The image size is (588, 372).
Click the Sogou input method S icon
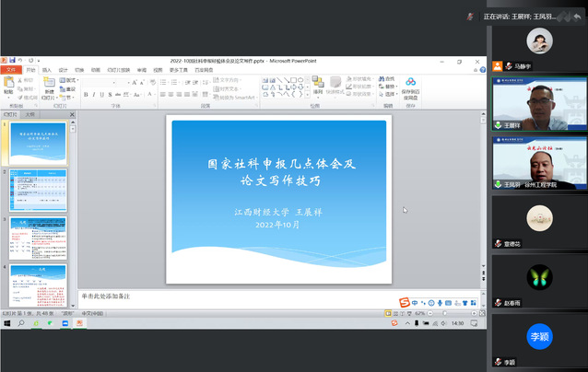point(404,303)
